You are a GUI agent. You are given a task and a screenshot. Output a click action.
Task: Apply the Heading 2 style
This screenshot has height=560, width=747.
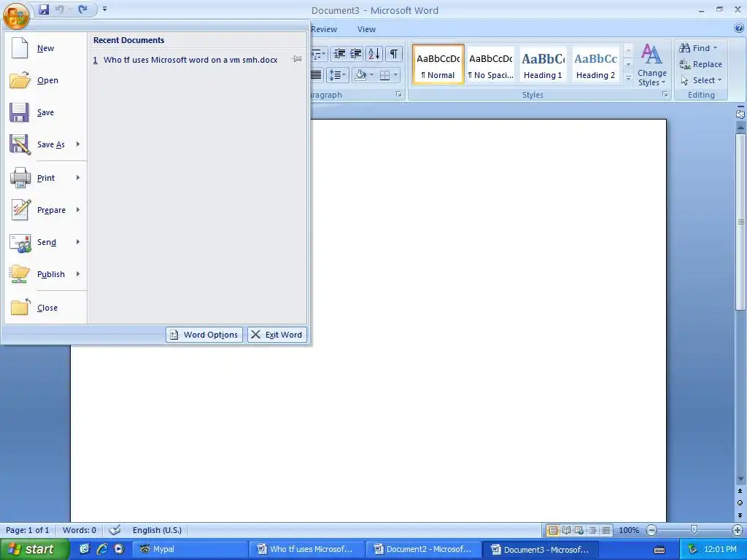(595, 64)
